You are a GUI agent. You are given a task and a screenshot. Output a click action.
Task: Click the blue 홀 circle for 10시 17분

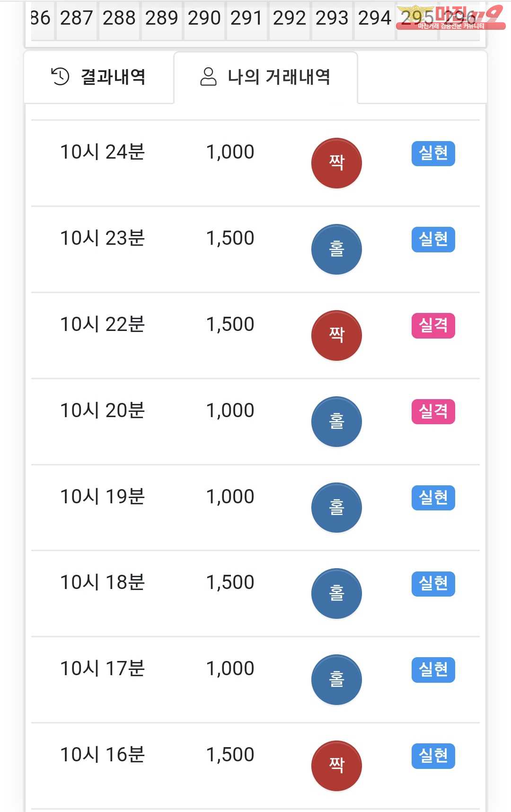pyautogui.click(x=336, y=680)
